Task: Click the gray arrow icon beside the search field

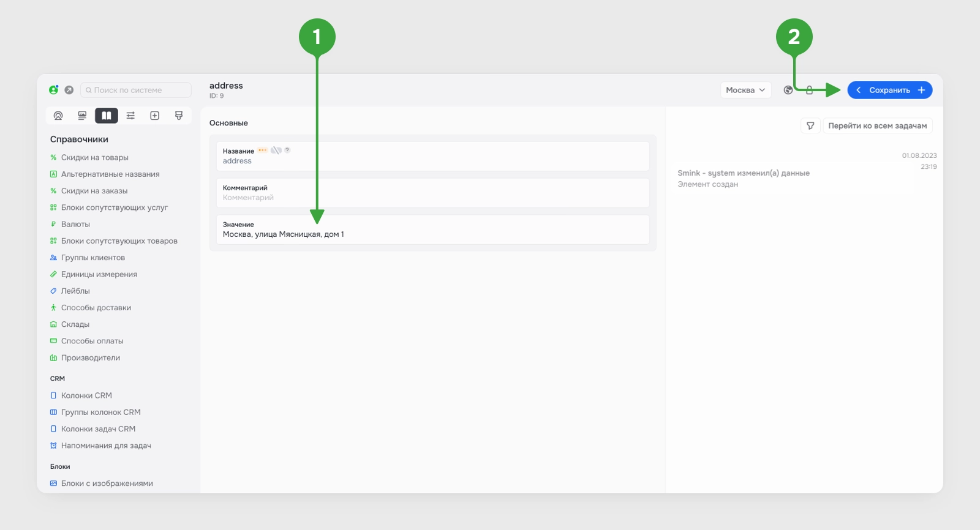Action: 69,90
